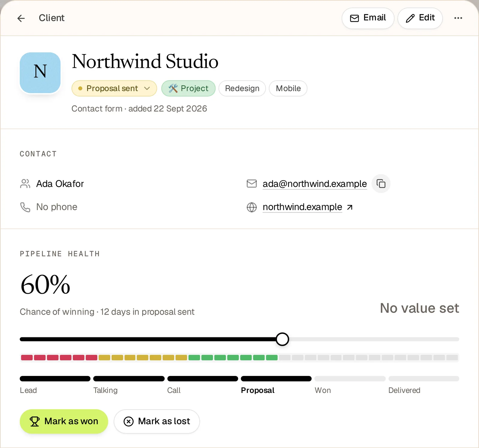Click the Northwind Studio N avatar
The width and height of the screenshot is (479, 448).
[x=40, y=73]
